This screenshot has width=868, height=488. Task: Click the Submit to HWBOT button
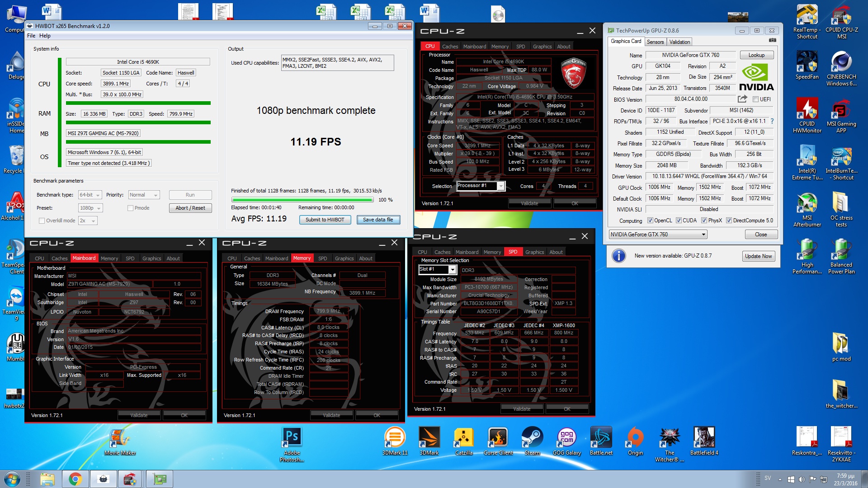[325, 220]
